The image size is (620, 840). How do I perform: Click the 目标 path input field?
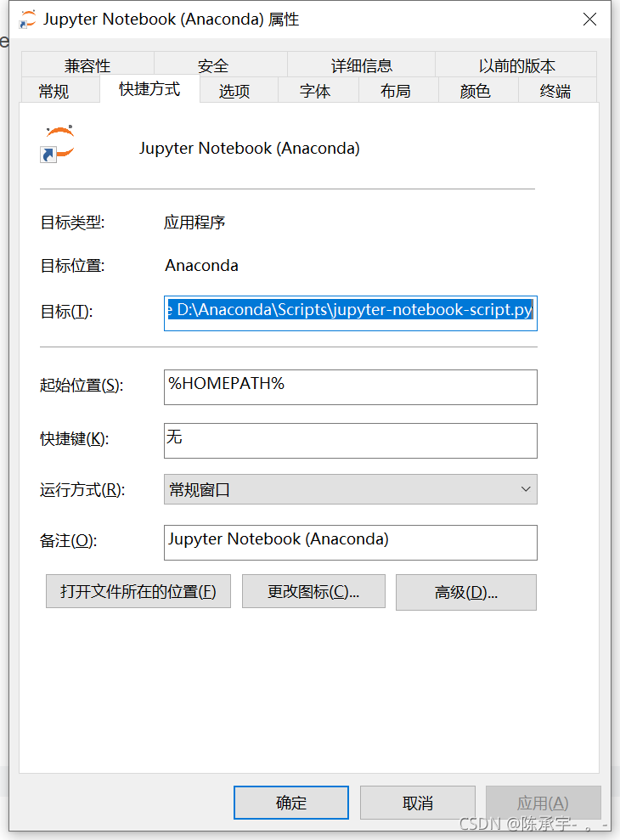(351, 313)
